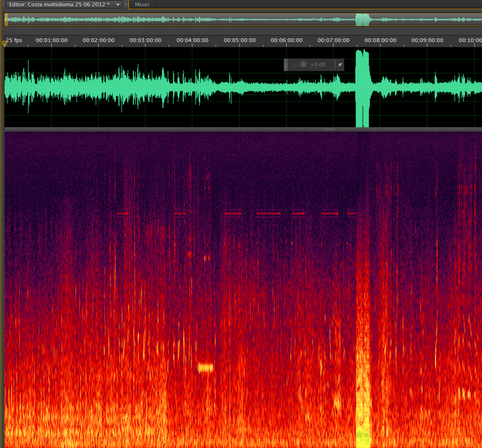The image size is (482, 448).
Task: Switch to the Mixer tab
Action: tap(142, 5)
